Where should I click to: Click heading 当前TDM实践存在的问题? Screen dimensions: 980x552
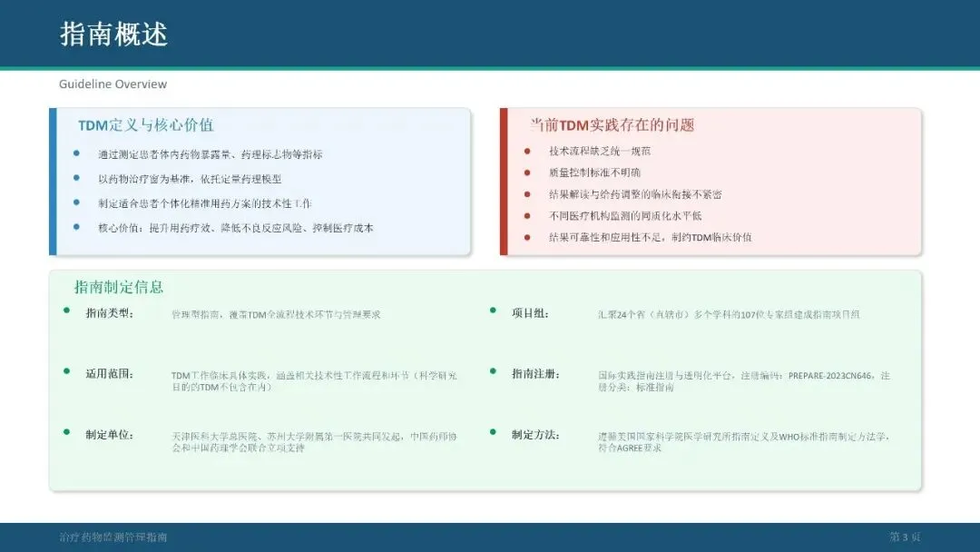tap(612, 125)
